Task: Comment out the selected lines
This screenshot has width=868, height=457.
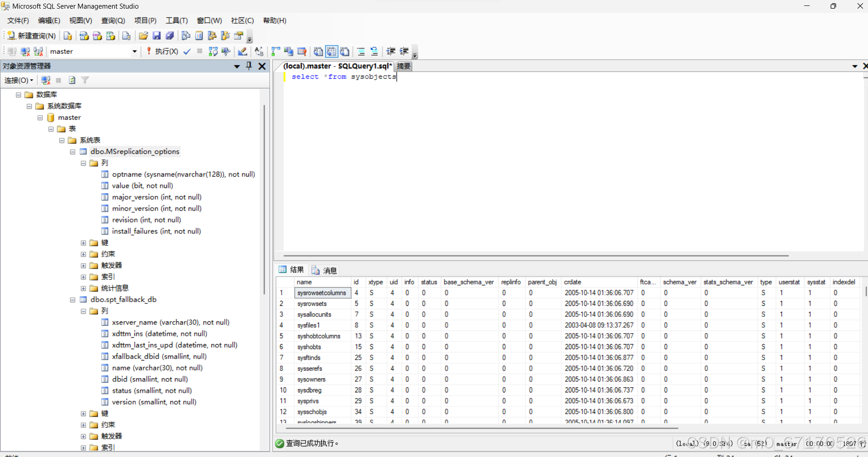Action: tap(361, 51)
